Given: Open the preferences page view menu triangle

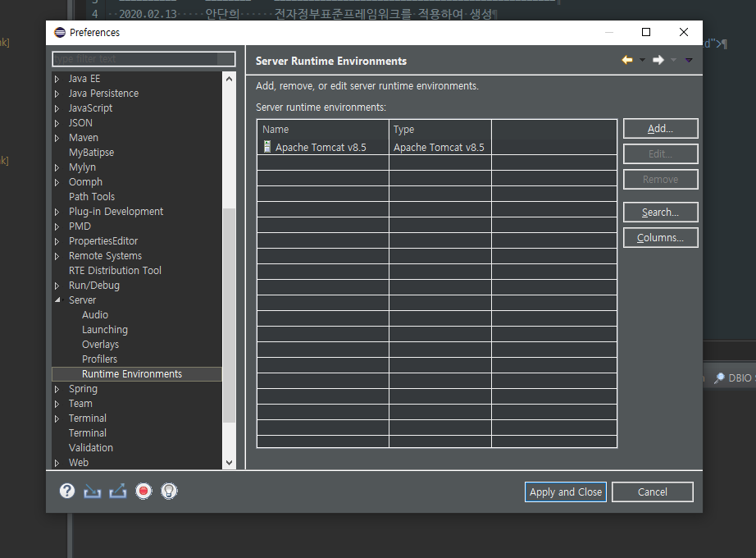Looking at the screenshot, I should click(x=689, y=60).
